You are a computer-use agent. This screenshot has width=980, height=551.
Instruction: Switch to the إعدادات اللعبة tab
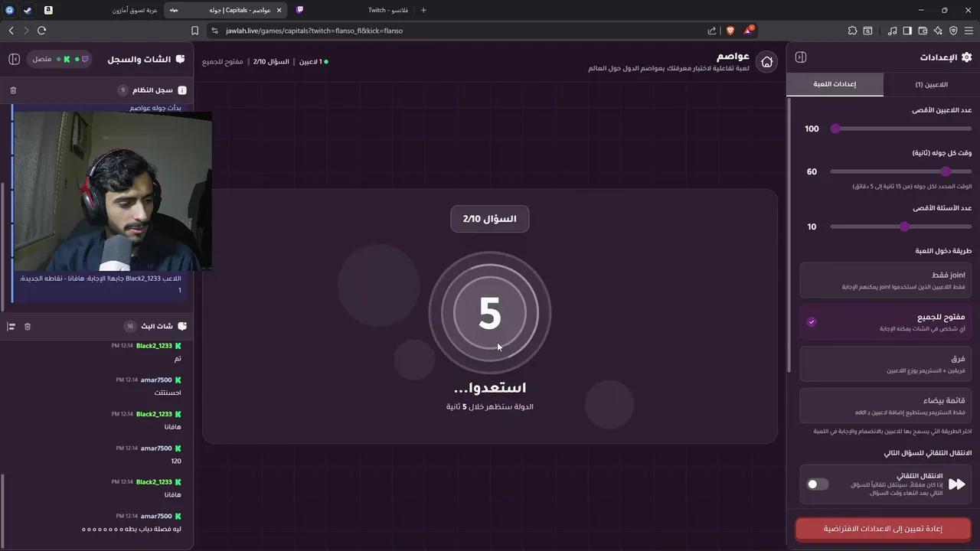[835, 84]
